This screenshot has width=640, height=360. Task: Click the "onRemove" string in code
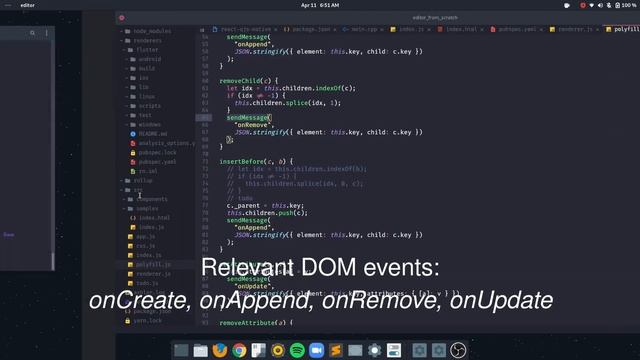tap(254, 125)
